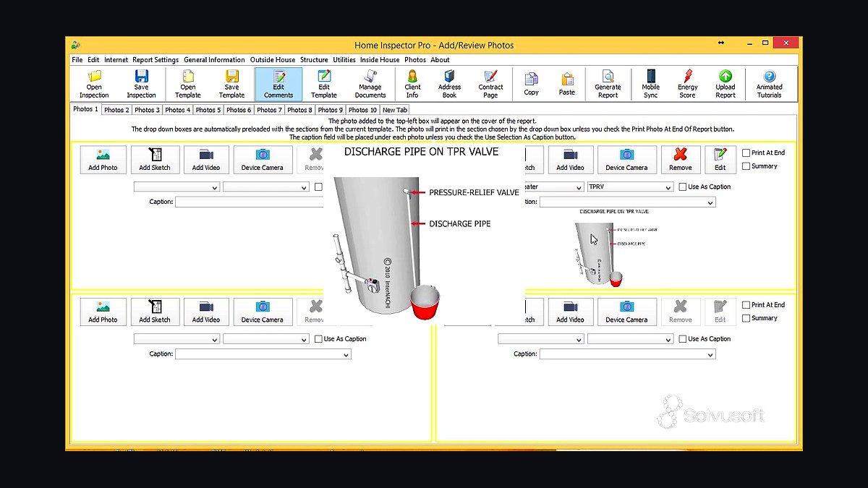Click red Remove button in top-right box

pyautogui.click(x=680, y=159)
